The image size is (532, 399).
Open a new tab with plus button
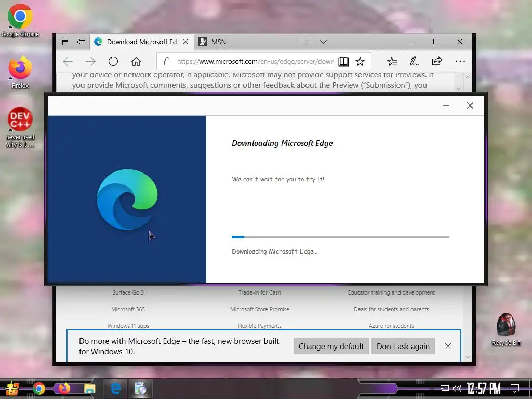pos(307,42)
